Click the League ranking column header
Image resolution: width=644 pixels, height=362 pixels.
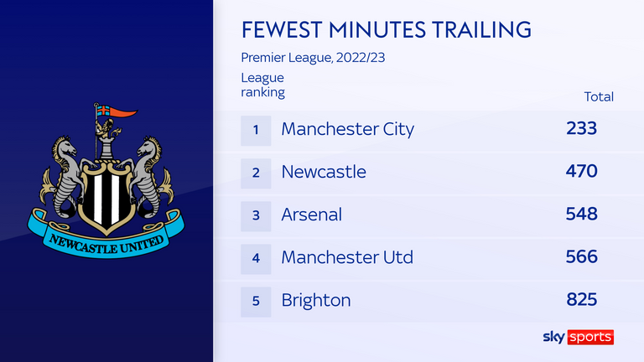coord(262,85)
